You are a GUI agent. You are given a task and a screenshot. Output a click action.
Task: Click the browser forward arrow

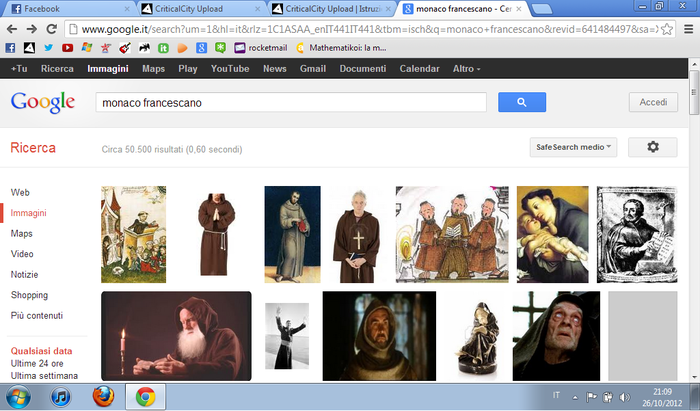[x=32, y=29]
